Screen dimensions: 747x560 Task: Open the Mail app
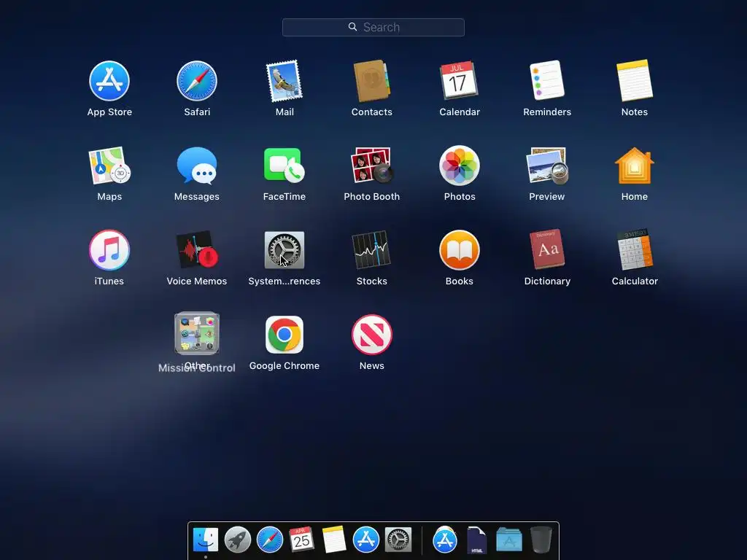285,81
